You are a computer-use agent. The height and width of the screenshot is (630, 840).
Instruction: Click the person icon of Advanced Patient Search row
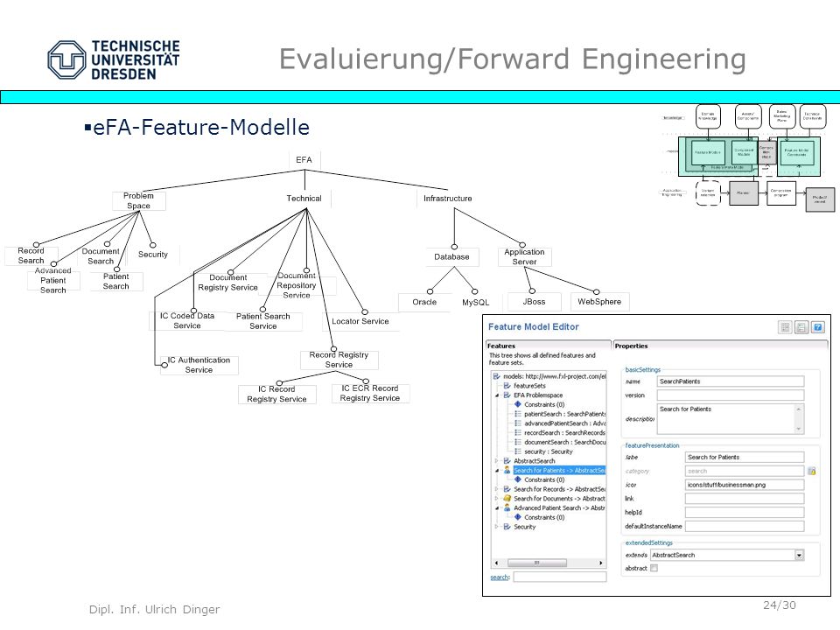coord(507,507)
